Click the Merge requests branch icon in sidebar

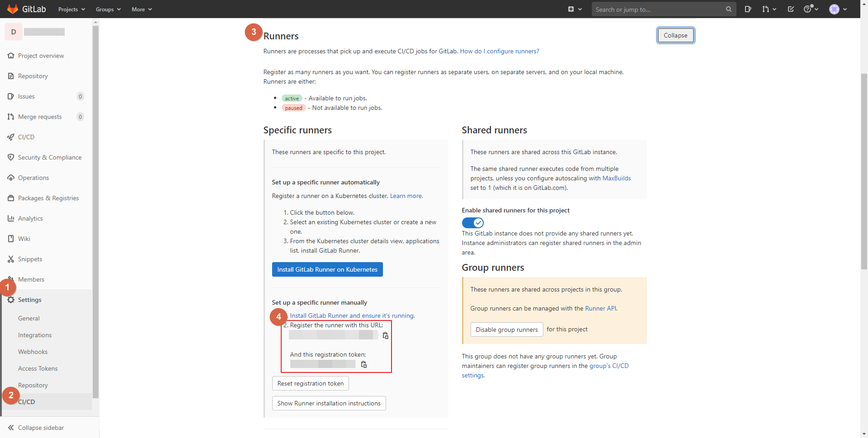click(x=11, y=117)
